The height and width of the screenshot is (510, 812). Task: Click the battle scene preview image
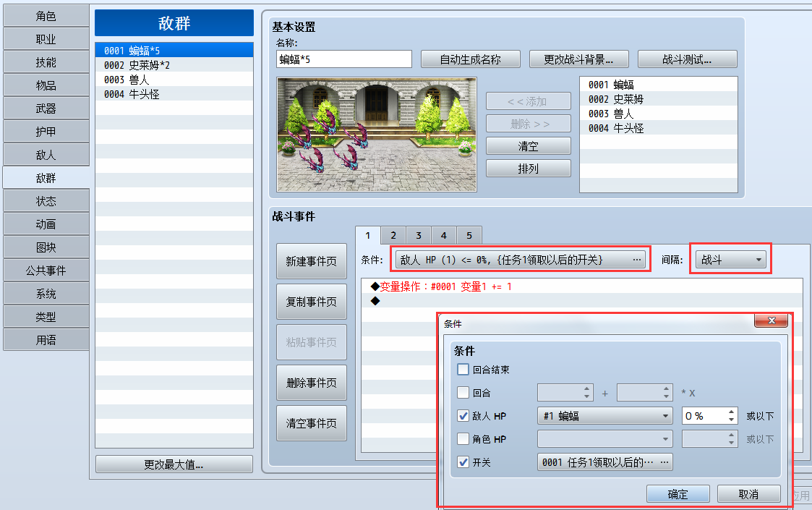[377, 135]
